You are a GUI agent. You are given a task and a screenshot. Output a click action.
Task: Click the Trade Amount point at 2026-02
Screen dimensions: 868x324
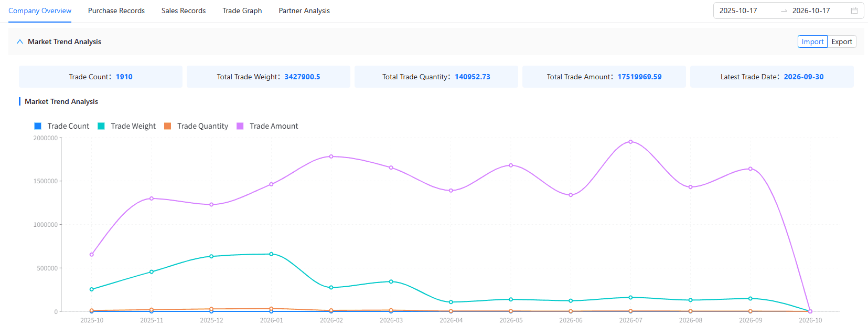tap(331, 156)
